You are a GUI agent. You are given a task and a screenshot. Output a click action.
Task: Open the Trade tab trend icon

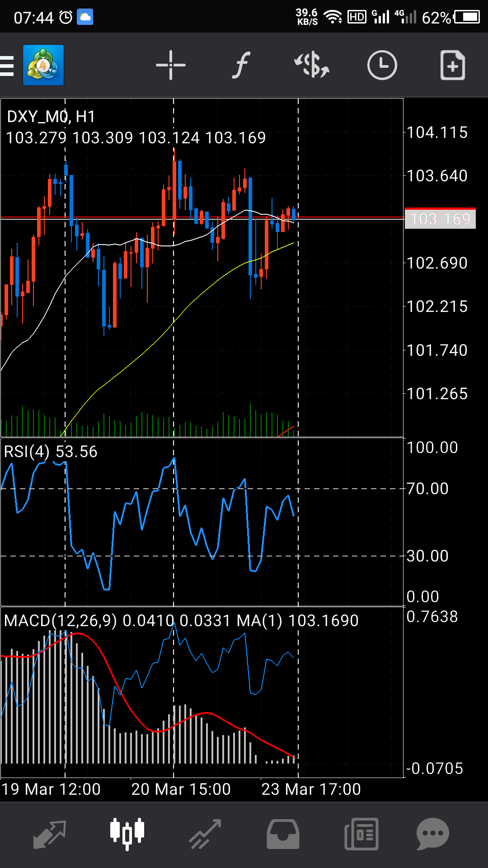[205, 835]
